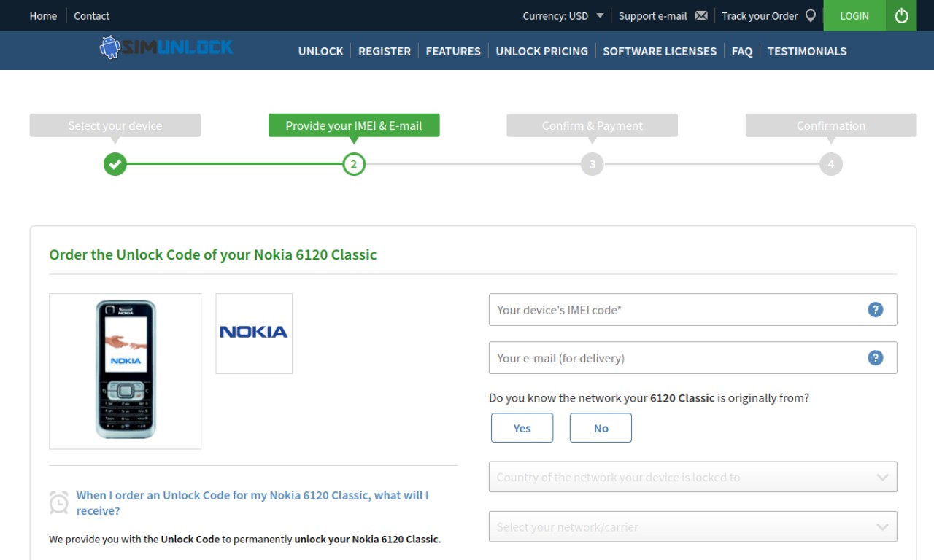Image resolution: width=934 pixels, height=560 pixels.
Task: Click the 'Order the Unlock Code' heading
Action: (213, 254)
